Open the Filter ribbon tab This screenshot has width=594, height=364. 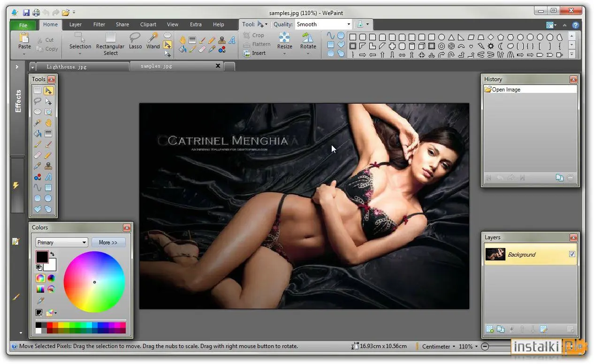coord(99,24)
